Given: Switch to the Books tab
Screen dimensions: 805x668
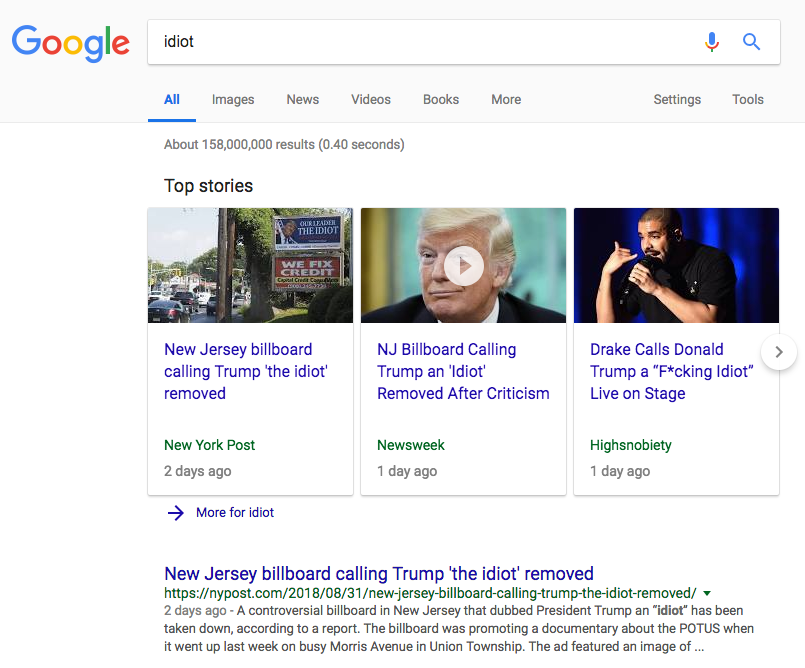Looking at the screenshot, I should coord(440,100).
